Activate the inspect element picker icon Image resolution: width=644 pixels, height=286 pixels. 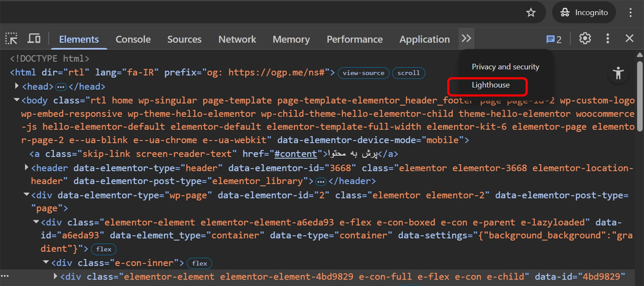coord(11,39)
